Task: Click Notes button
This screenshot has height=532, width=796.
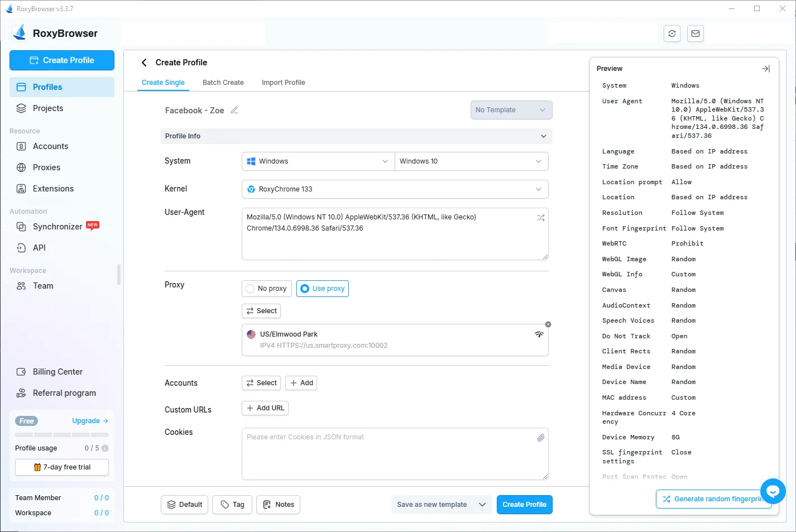Action: [279, 505]
